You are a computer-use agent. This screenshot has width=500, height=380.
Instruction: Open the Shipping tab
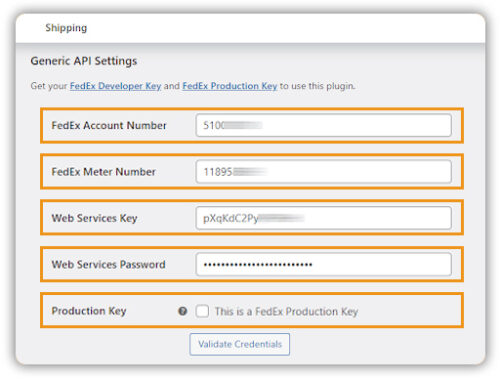pyautogui.click(x=66, y=28)
